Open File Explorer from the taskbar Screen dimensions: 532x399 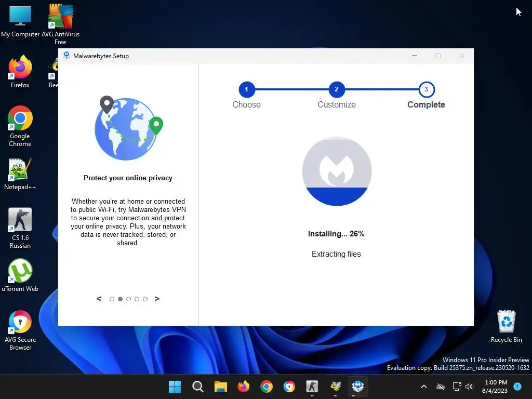pyautogui.click(x=220, y=387)
